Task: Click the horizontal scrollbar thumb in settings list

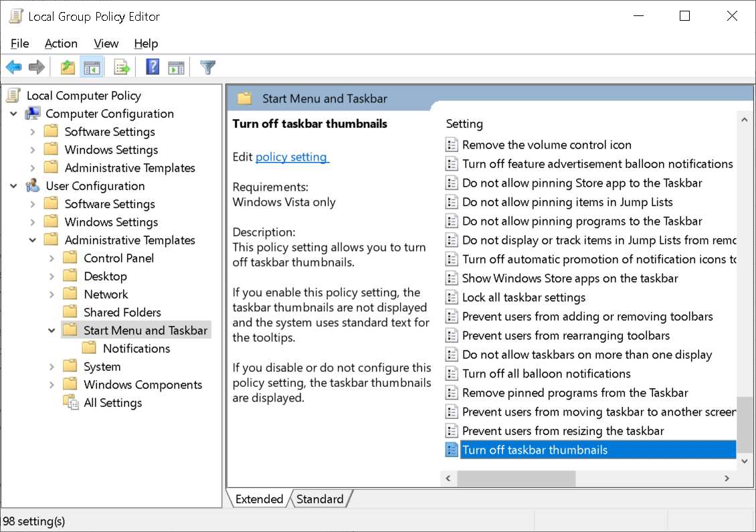Action: 516,478
